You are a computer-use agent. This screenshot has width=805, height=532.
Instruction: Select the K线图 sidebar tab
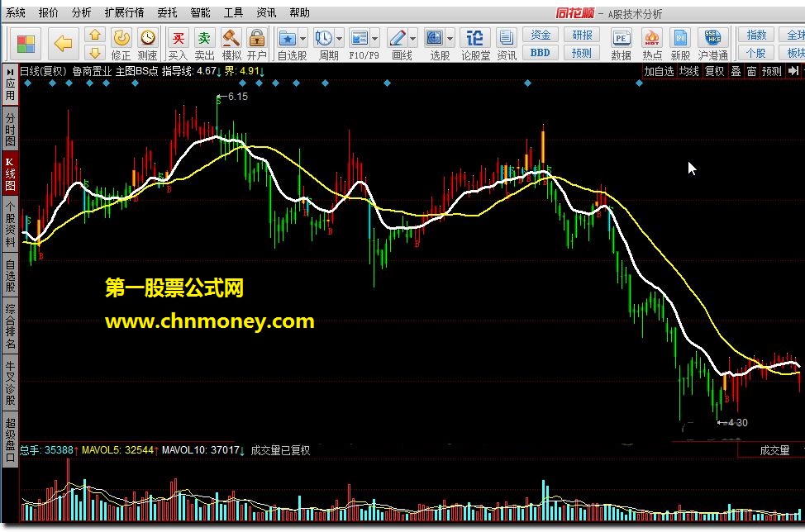[10, 173]
